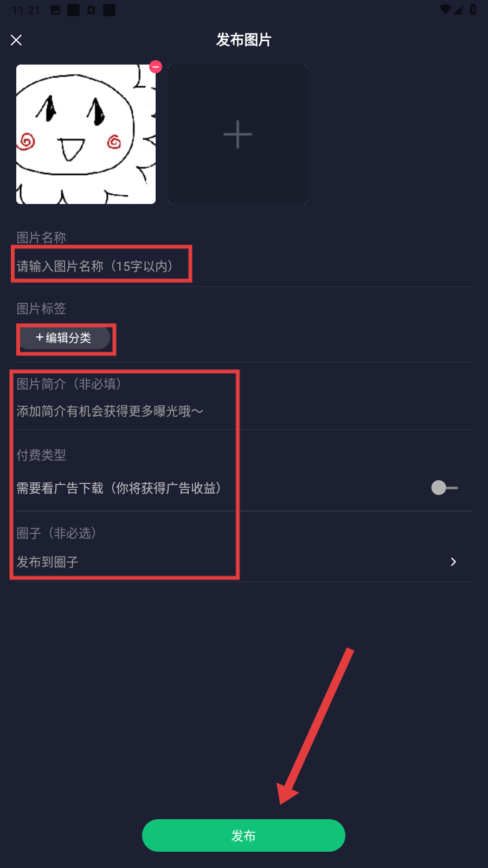Focus the 图片简介 description field
488x868 pixels.
click(243, 411)
